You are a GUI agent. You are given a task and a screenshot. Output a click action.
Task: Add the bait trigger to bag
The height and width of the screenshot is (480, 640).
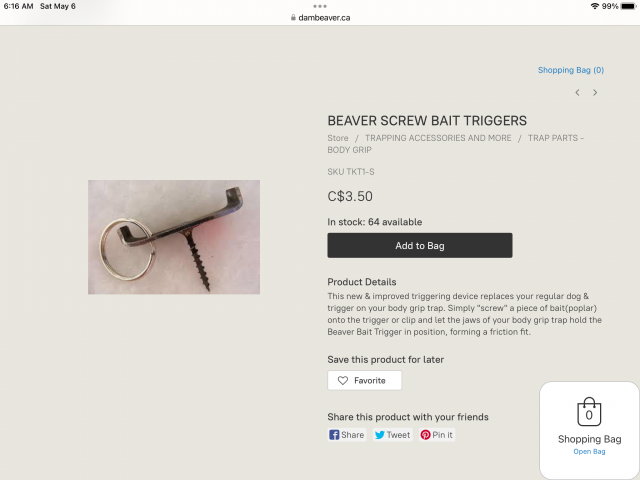420,245
